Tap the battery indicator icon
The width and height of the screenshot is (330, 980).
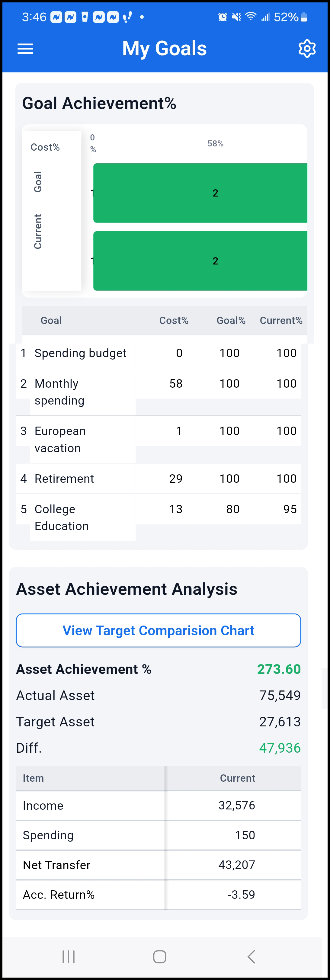point(304,17)
